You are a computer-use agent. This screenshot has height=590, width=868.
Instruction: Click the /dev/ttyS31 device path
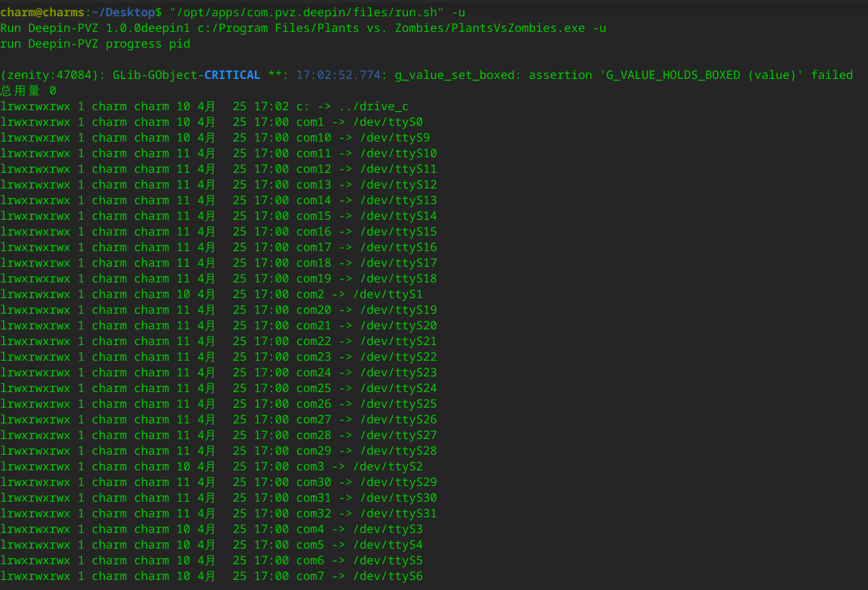pyautogui.click(x=398, y=514)
